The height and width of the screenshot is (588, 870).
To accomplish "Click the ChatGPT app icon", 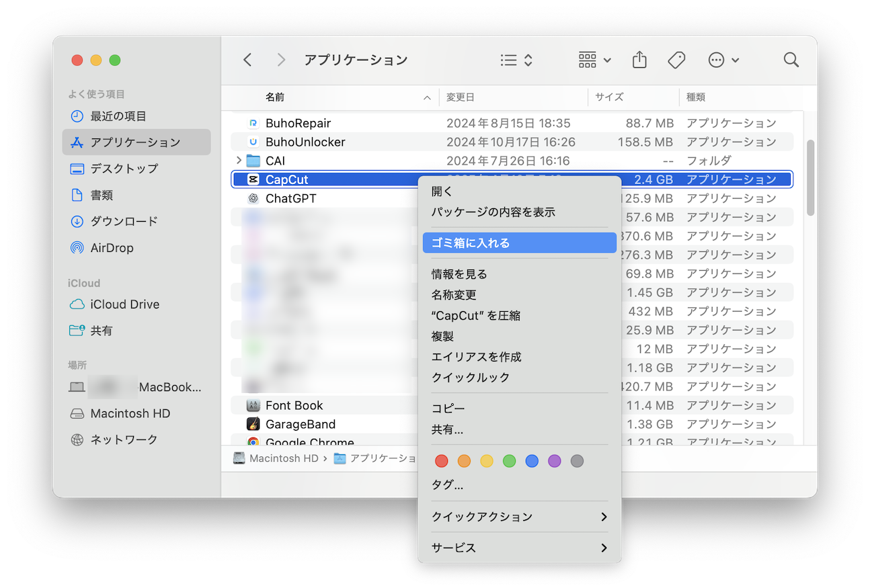I will coord(253,198).
